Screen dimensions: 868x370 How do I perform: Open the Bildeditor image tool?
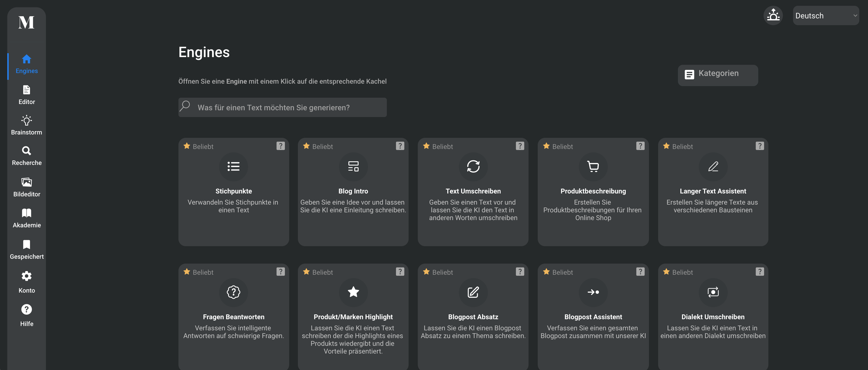[27, 187]
